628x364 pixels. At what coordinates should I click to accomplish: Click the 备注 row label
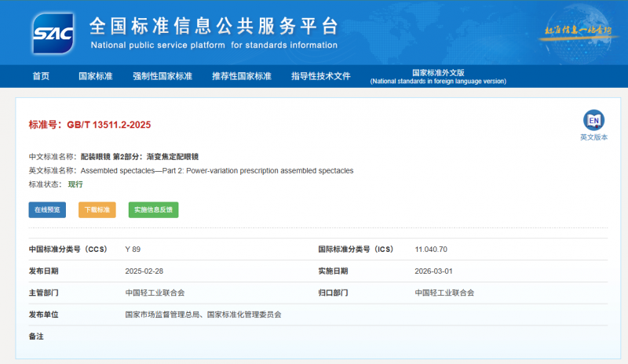click(x=36, y=337)
